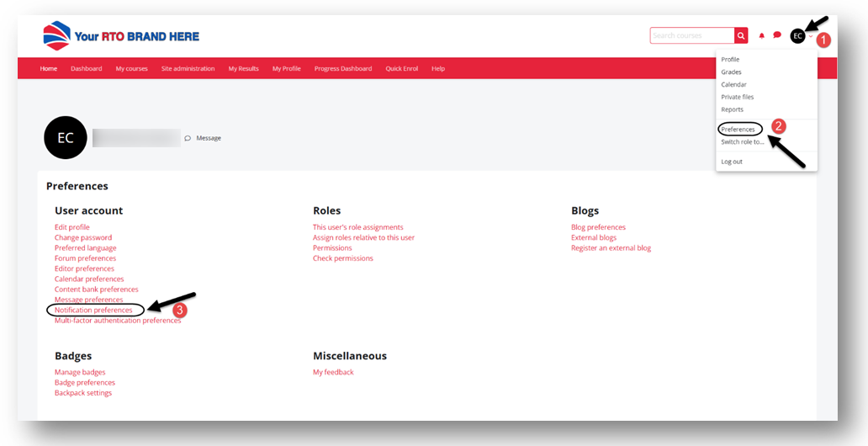This screenshot has width=868, height=446.
Task: Click the My feedback link
Action: coord(333,373)
